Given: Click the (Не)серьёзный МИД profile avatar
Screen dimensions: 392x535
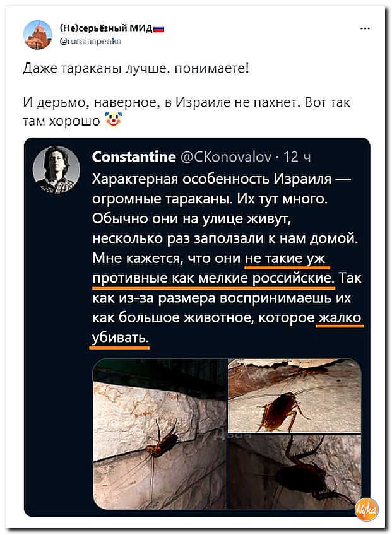Looking at the screenshot, I should tap(38, 35).
